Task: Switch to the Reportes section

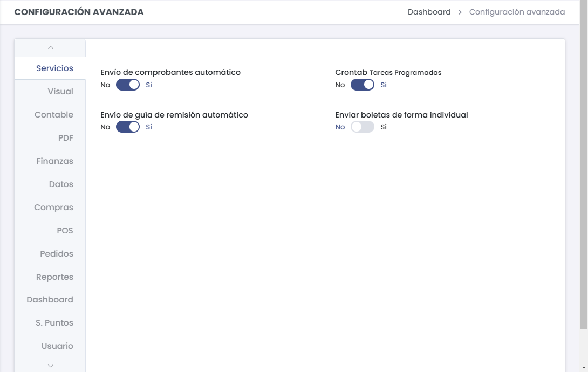Action: [x=55, y=277]
